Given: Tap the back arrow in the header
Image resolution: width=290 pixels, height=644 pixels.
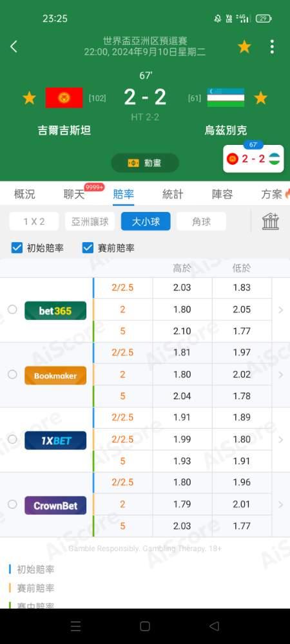Looking at the screenshot, I should pyautogui.click(x=14, y=47).
